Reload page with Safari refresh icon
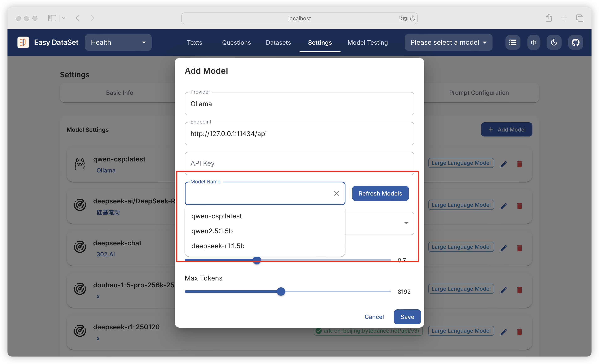 pyautogui.click(x=412, y=18)
